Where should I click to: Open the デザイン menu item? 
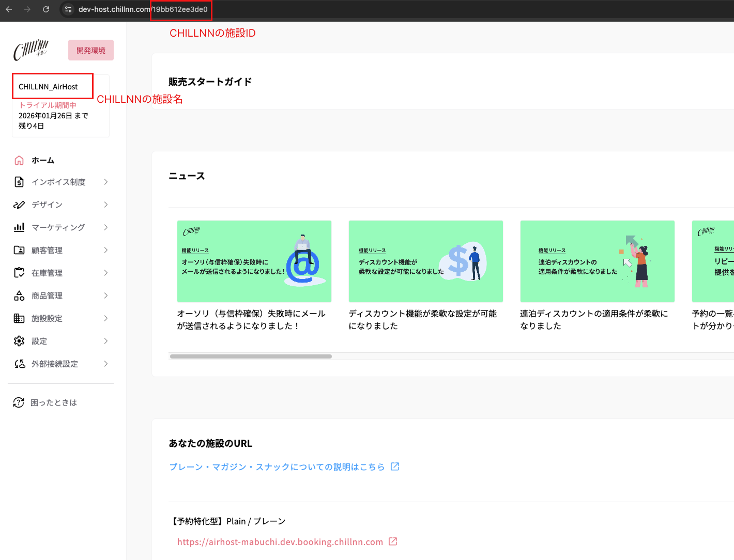tap(47, 205)
